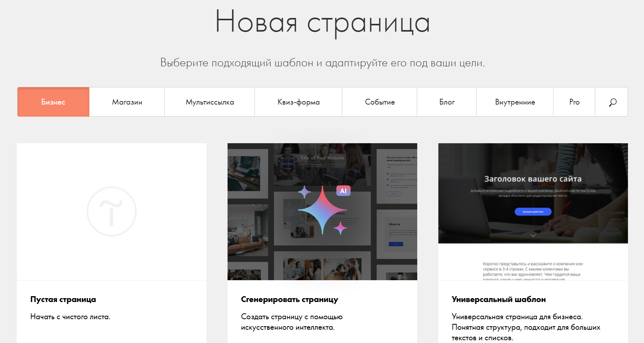
Task: Open the Внутренние tab
Action: [x=515, y=102]
